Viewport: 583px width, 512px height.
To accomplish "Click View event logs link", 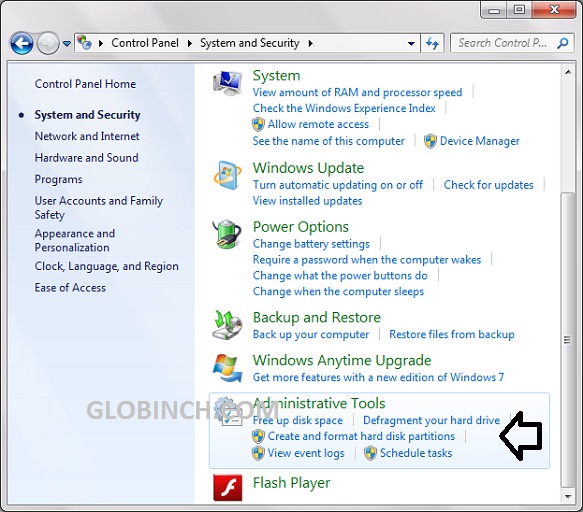I will coord(306,453).
